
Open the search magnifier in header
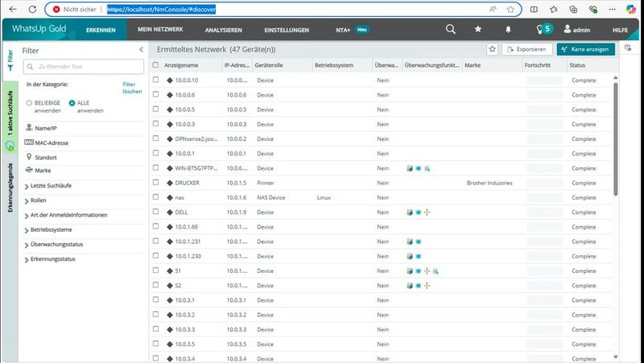pyautogui.click(x=451, y=29)
